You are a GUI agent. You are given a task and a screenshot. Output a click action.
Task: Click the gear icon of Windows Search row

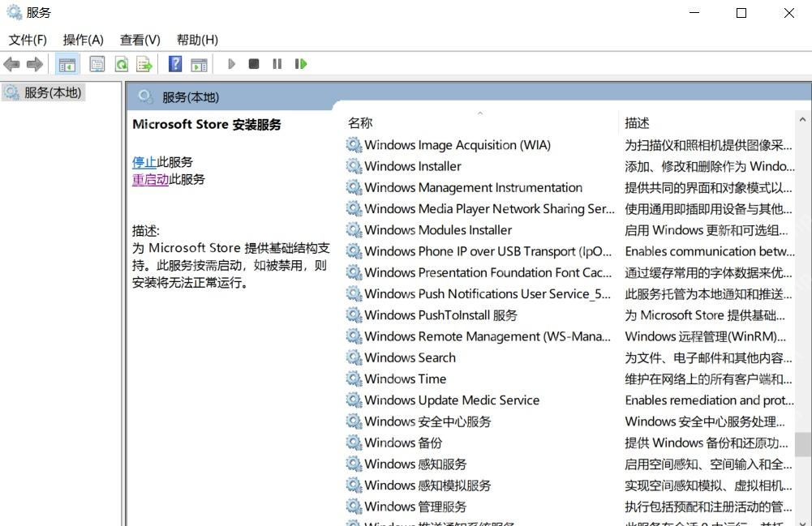(x=354, y=357)
